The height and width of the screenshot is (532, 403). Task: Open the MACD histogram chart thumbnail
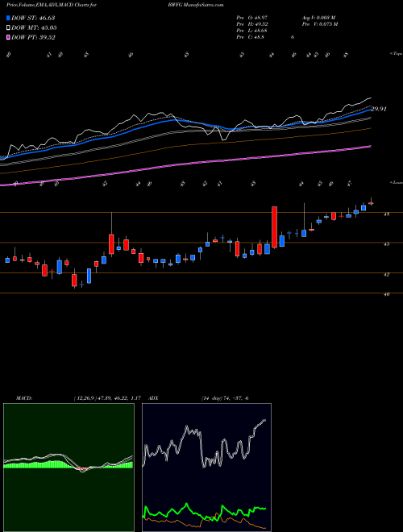coord(69,468)
